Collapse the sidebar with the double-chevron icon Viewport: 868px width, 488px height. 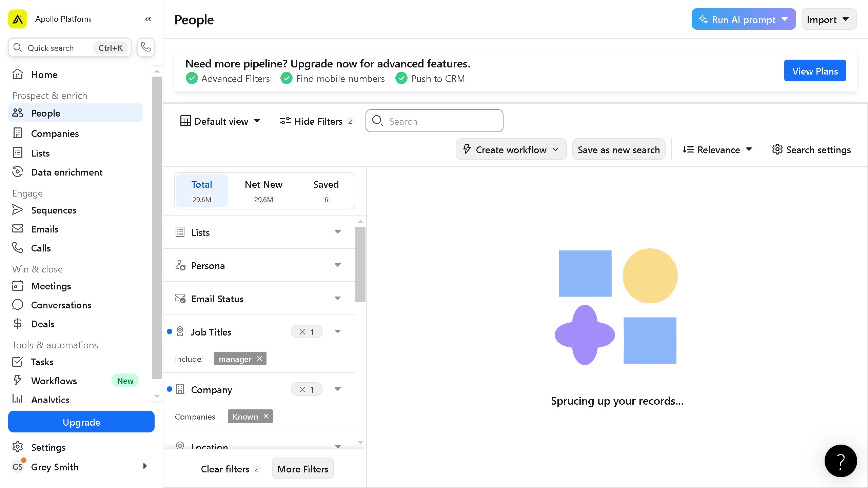[148, 19]
